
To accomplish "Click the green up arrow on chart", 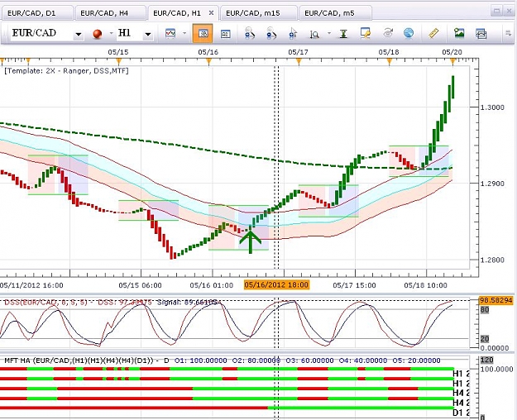I will tap(251, 242).
